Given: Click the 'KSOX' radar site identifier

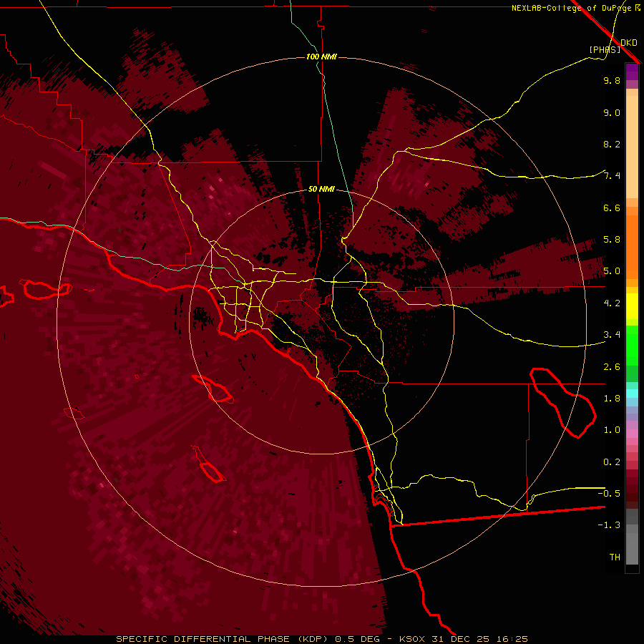Looking at the screenshot, I should (413, 639).
